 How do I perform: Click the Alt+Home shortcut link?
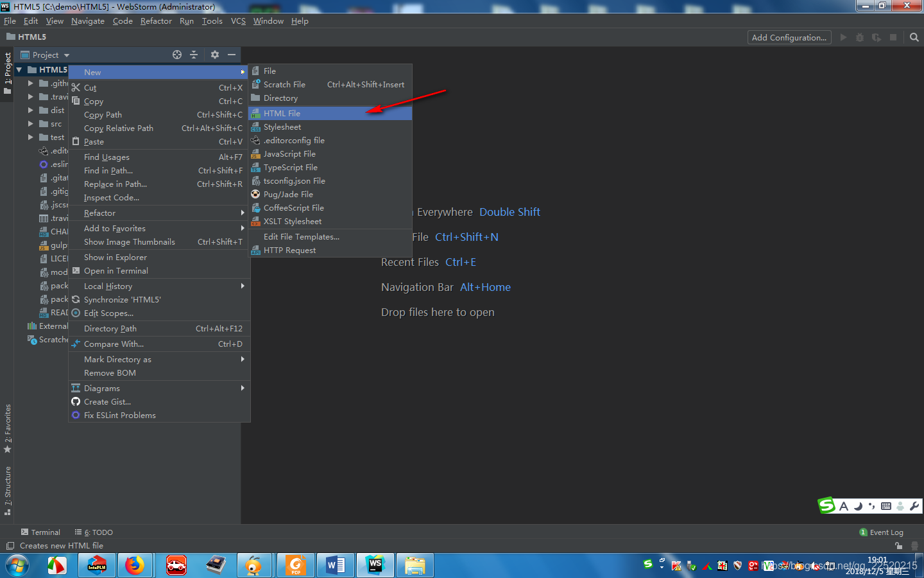485,287
